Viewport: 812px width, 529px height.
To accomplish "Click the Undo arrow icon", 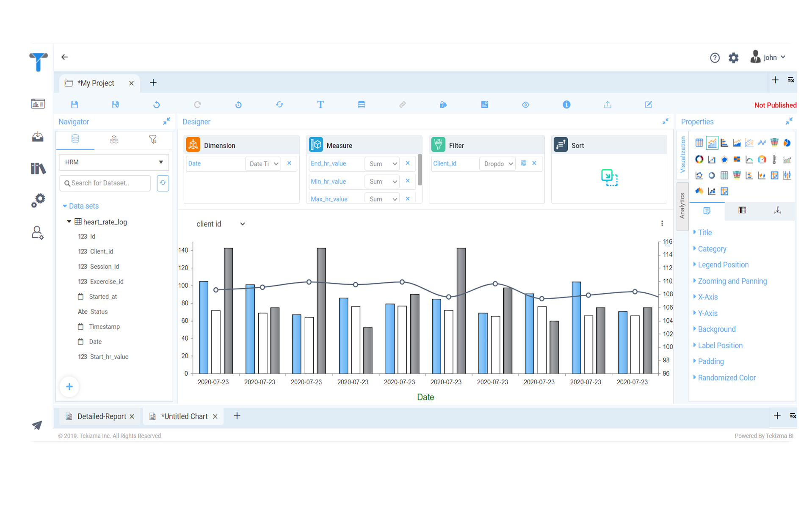I will click(157, 105).
